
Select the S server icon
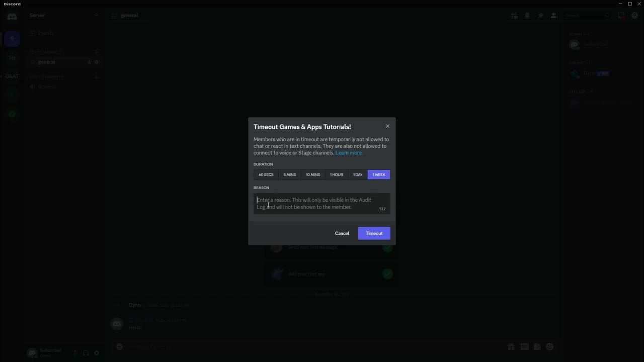coord(12,39)
